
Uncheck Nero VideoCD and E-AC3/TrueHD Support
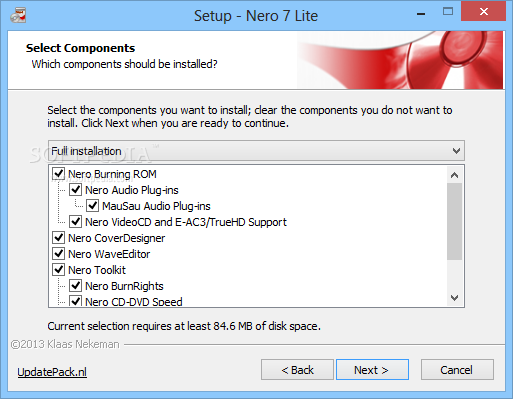click(76, 222)
